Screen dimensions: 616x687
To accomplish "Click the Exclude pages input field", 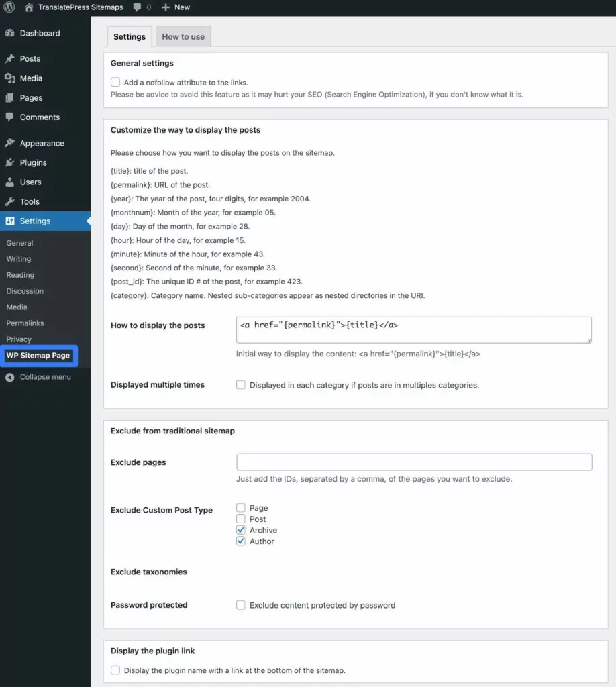I will point(414,462).
